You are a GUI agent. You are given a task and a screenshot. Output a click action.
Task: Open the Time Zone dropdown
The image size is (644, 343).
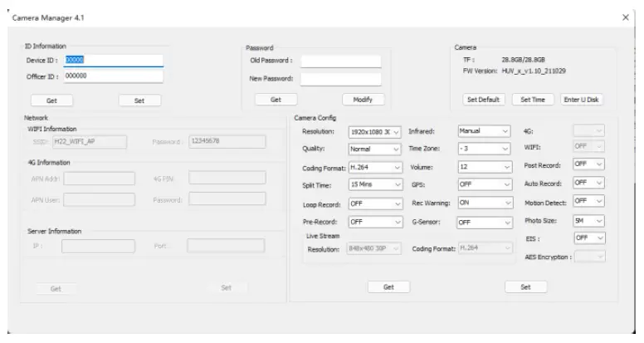[x=485, y=149]
